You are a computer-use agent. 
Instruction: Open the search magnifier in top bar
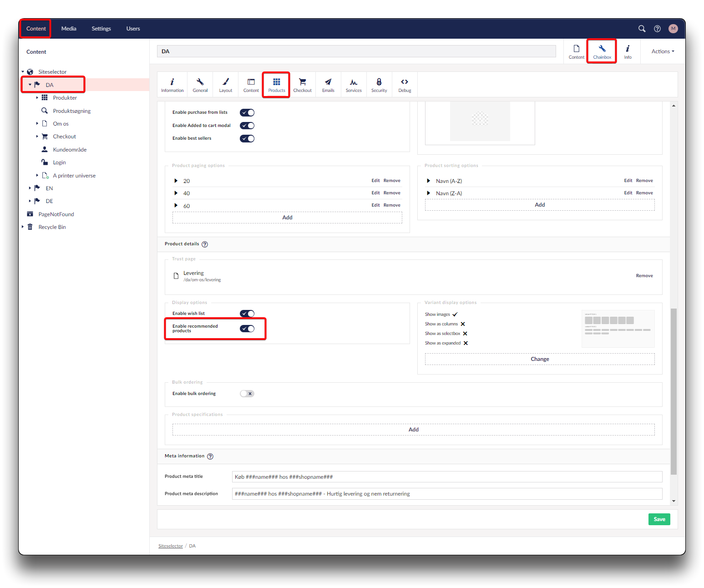642,29
